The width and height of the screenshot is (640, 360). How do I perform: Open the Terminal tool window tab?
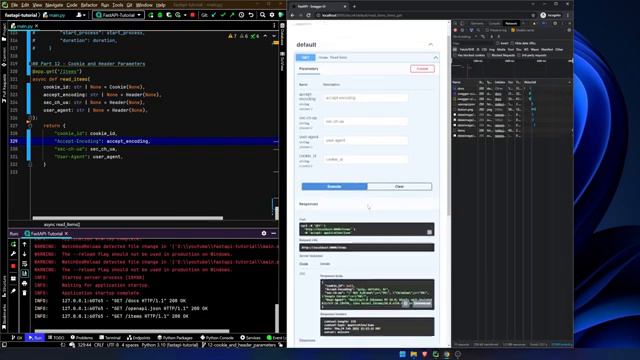110,338
